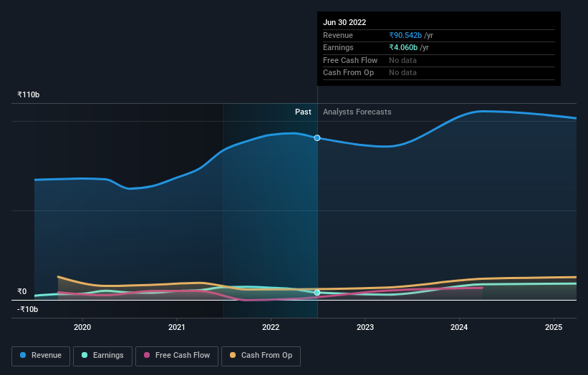Click 'No data' beside Cash From Op in tooltip
The width and height of the screenshot is (588, 375).
(x=403, y=73)
